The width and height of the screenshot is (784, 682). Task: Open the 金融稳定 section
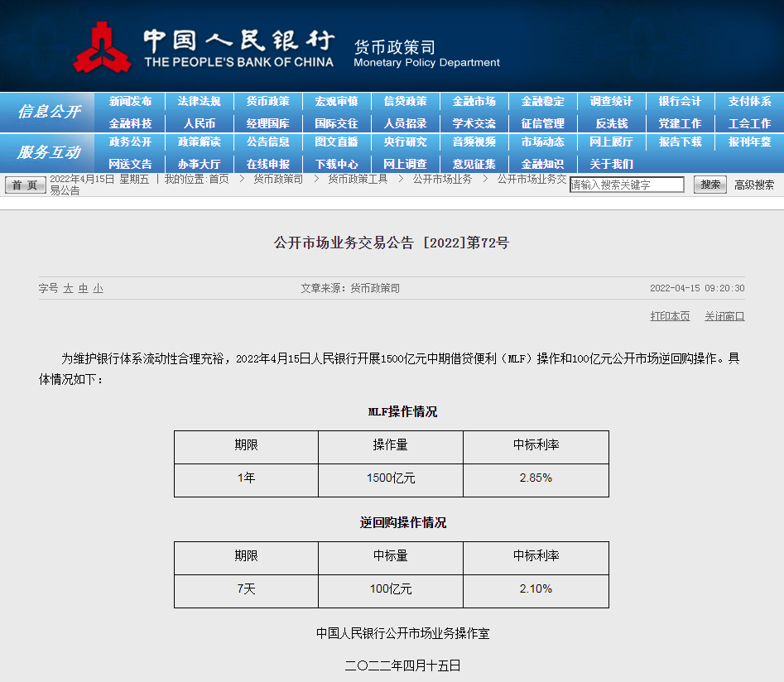pos(543,102)
